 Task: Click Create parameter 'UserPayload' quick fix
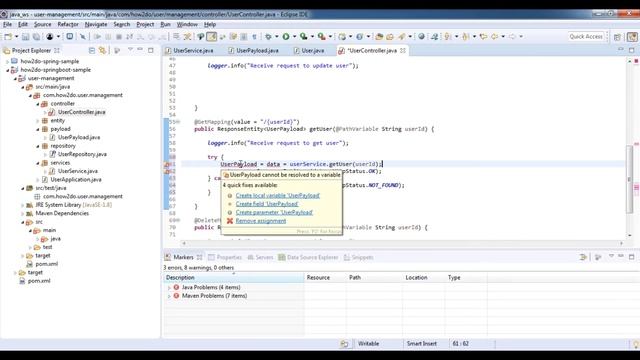[274, 212]
